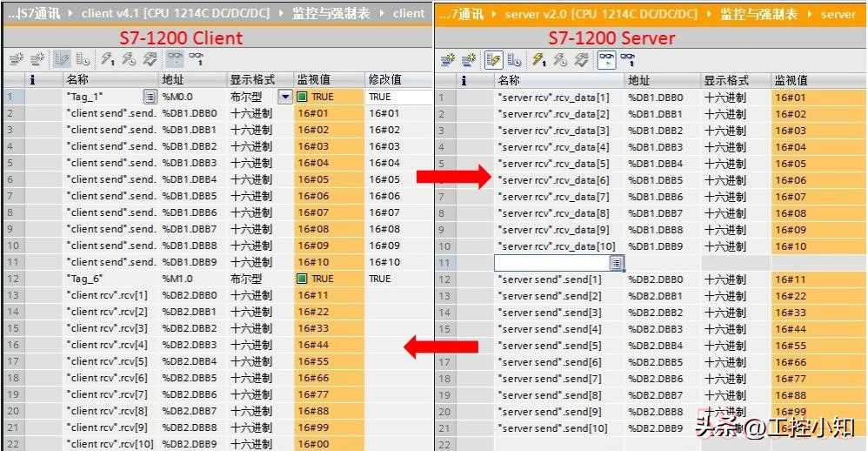Toggle Monitor all glasses icon in client toolbar

(x=175, y=58)
